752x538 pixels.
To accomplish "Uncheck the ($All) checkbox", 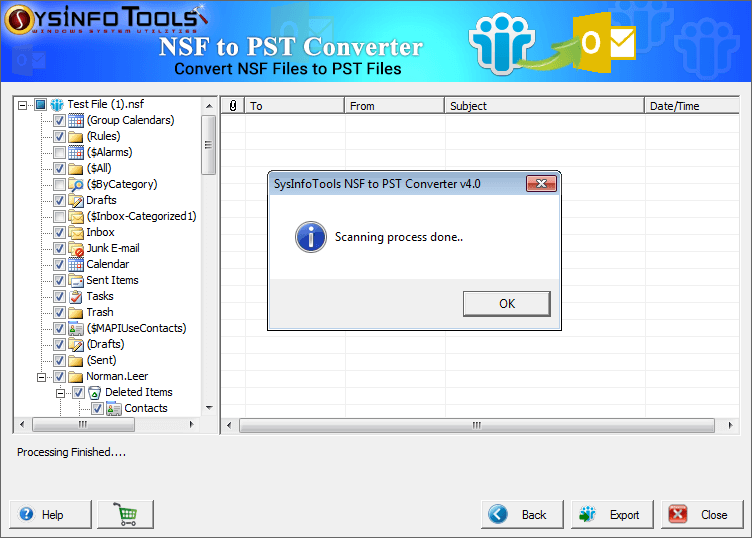I will (x=59, y=168).
